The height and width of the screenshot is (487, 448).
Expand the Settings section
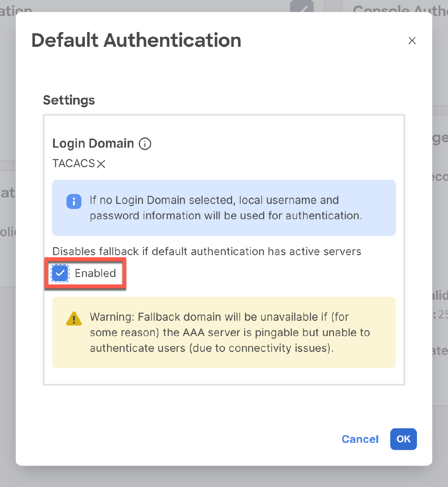pyautogui.click(x=69, y=100)
